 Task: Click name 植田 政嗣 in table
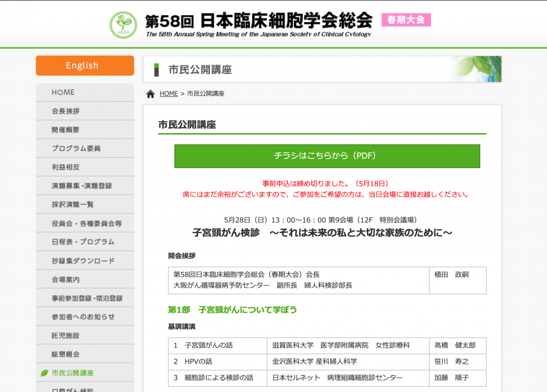452,274
